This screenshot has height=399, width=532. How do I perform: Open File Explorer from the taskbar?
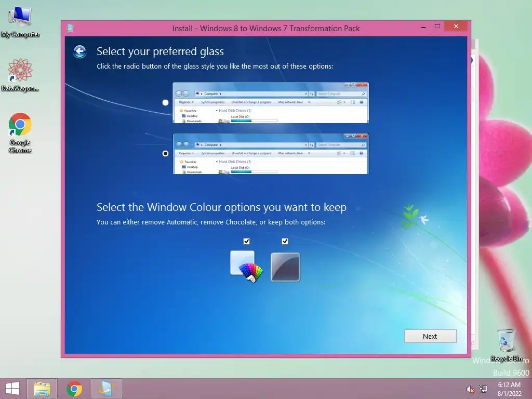pos(42,389)
